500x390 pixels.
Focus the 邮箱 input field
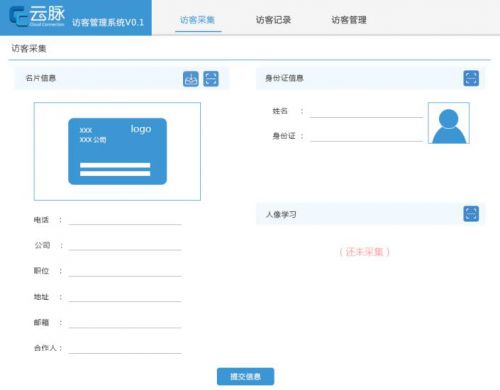coord(125,322)
